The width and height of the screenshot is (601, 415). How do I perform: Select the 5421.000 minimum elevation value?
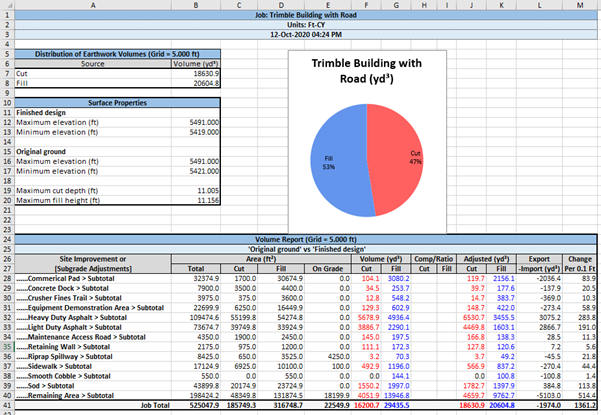coord(196,171)
